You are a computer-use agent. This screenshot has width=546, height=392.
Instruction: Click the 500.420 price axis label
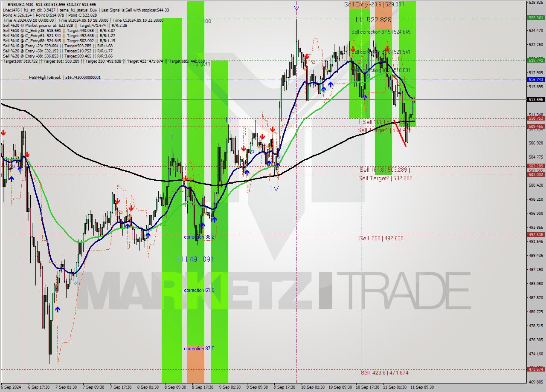536,185
